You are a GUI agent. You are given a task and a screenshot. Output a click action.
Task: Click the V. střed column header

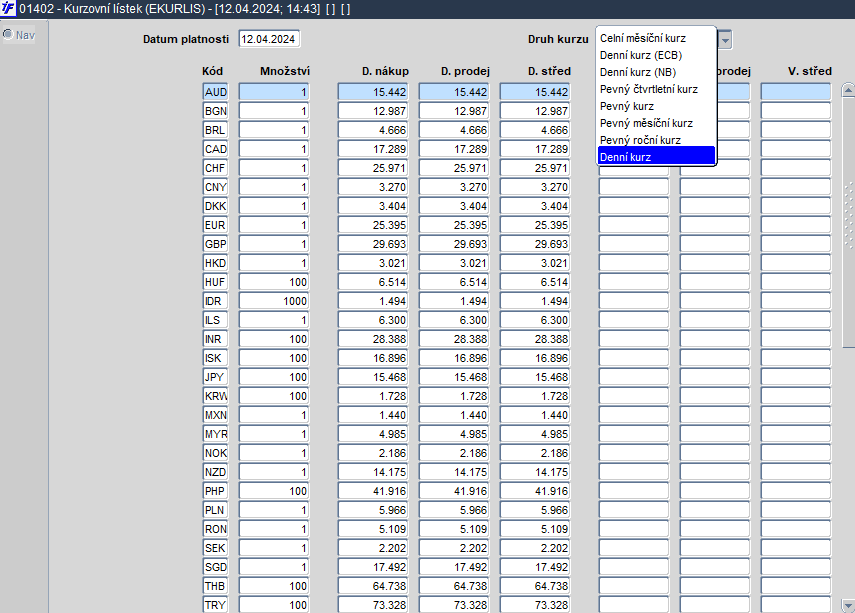coord(810,71)
